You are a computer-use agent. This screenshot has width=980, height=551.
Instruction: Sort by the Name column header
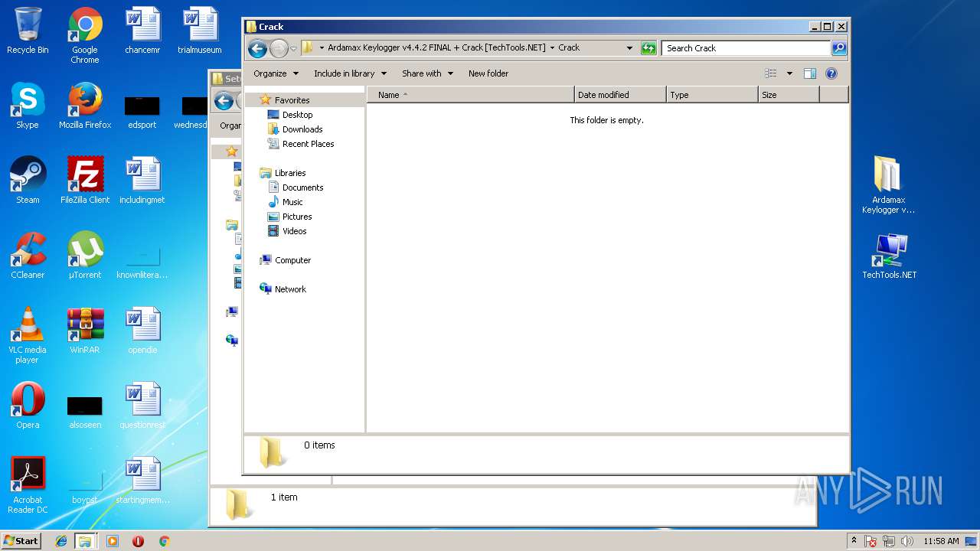pos(471,95)
